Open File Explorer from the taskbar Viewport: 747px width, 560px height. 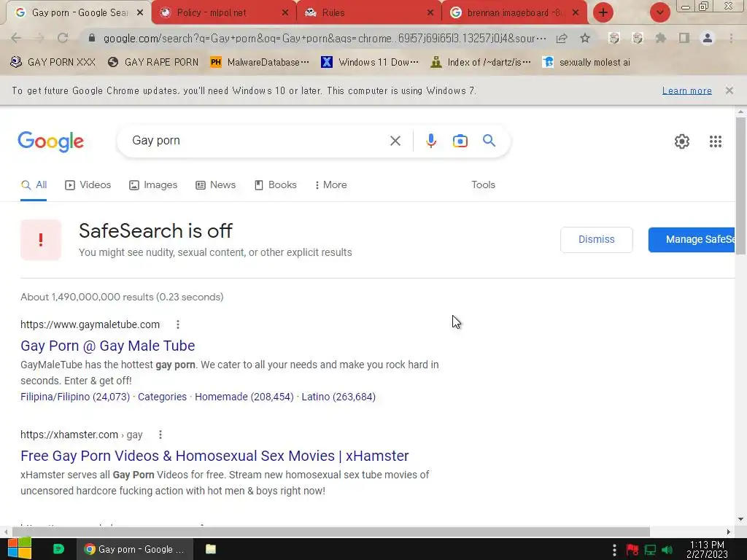click(211, 549)
